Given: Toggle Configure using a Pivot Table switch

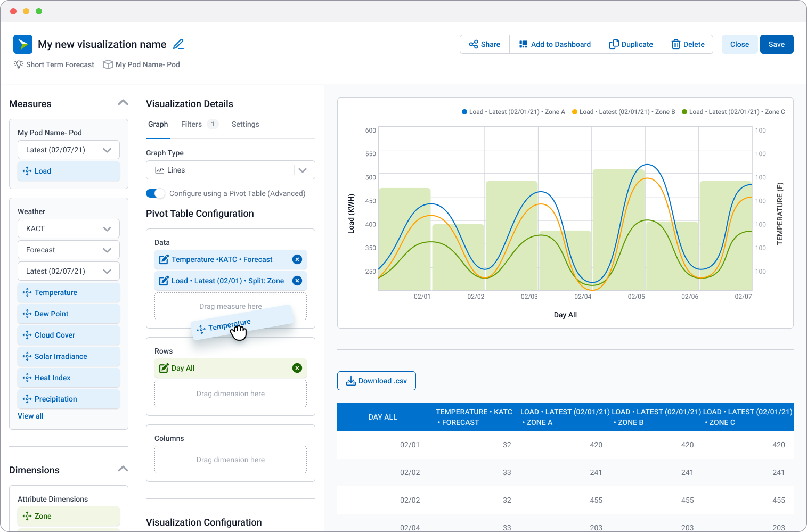Looking at the screenshot, I should point(156,193).
